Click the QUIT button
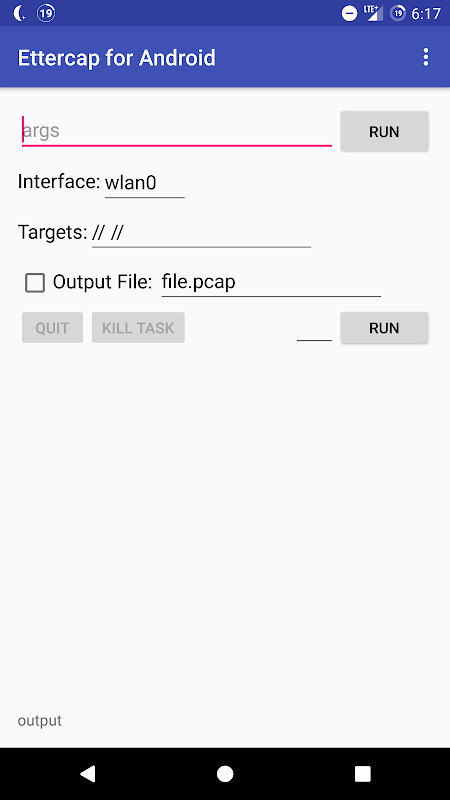The height and width of the screenshot is (800, 450). click(x=53, y=328)
